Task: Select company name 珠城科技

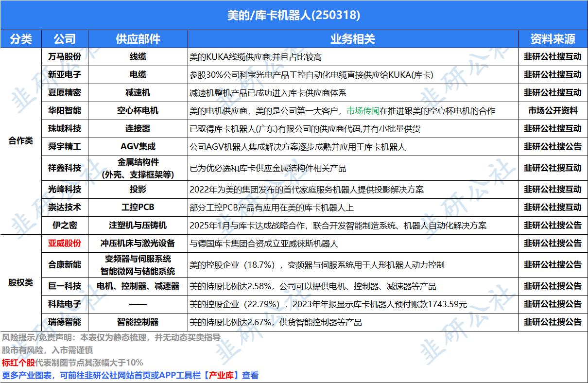Action: [x=65, y=128]
